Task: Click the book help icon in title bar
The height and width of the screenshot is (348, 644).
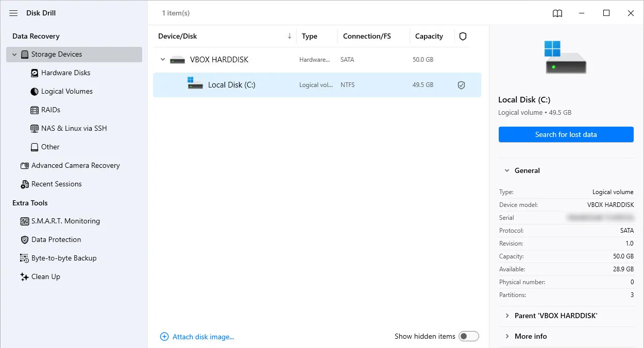Action: point(557,13)
